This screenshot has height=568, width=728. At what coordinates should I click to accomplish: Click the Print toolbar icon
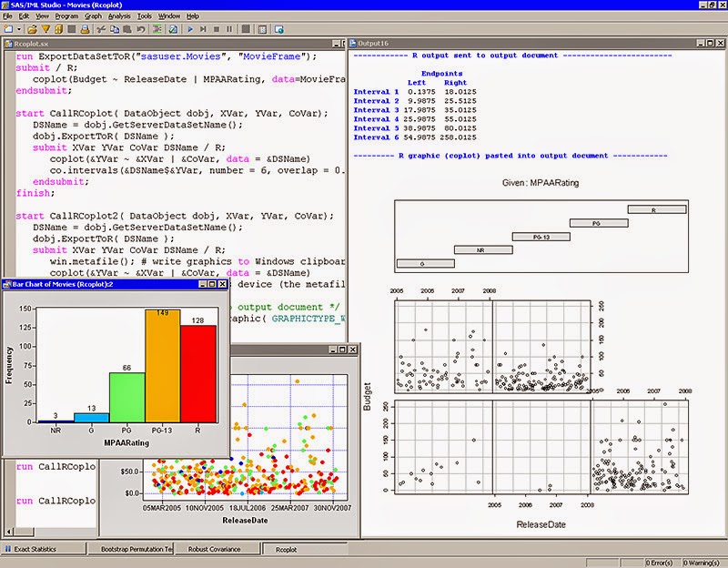click(x=85, y=29)
